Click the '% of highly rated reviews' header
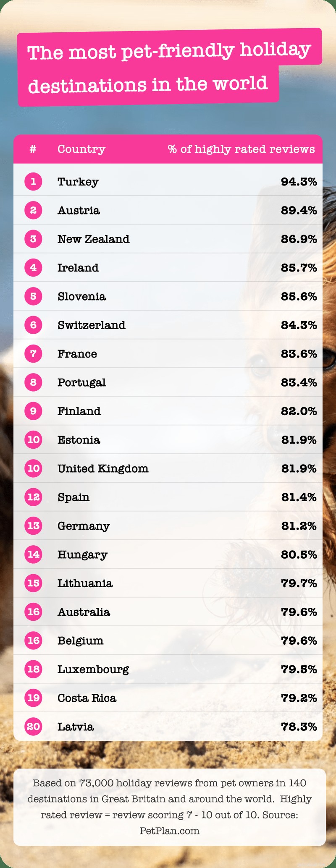Viewport: 336px width, 868px height. coord(241,149)
